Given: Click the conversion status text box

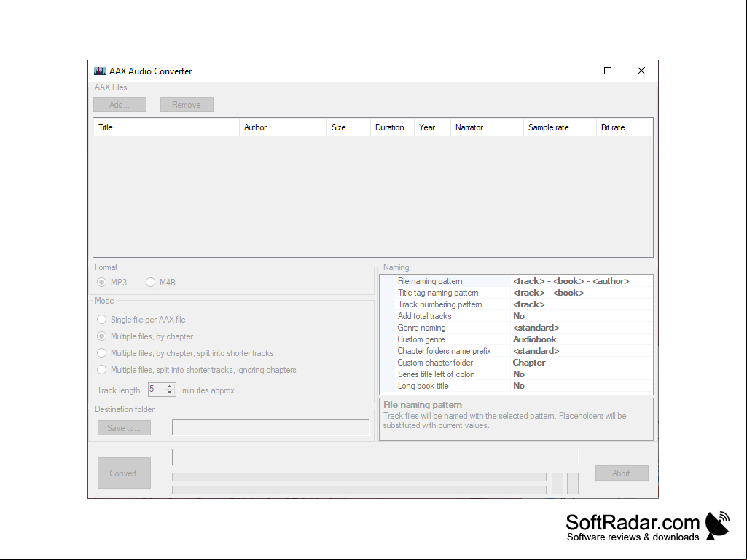Looking at the screenshot, I should click(x=375, y=456).
